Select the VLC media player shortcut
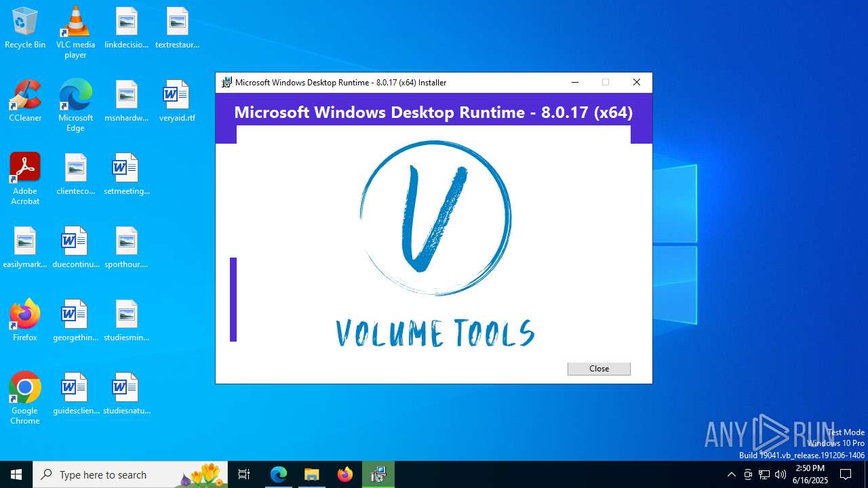 (75, 33)
